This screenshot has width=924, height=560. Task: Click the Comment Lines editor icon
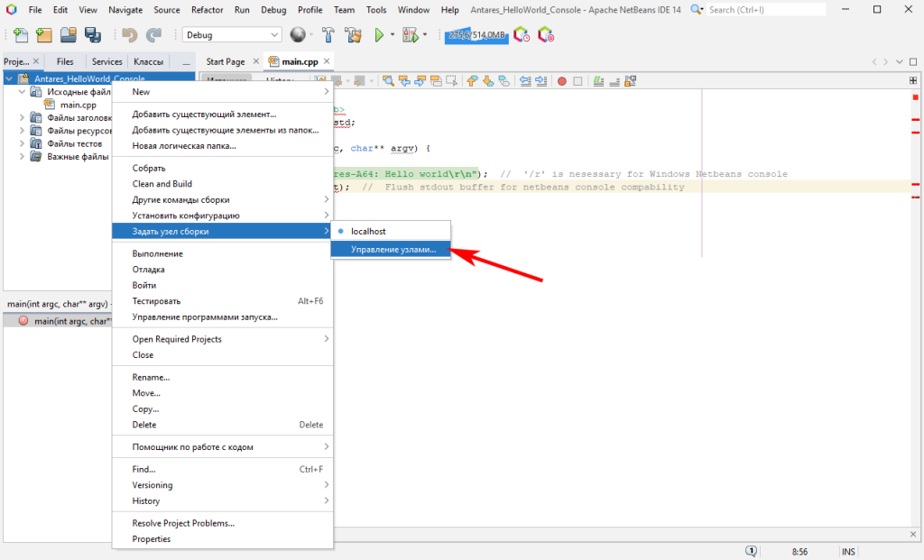pyautogui.click(x=599, y=81)
